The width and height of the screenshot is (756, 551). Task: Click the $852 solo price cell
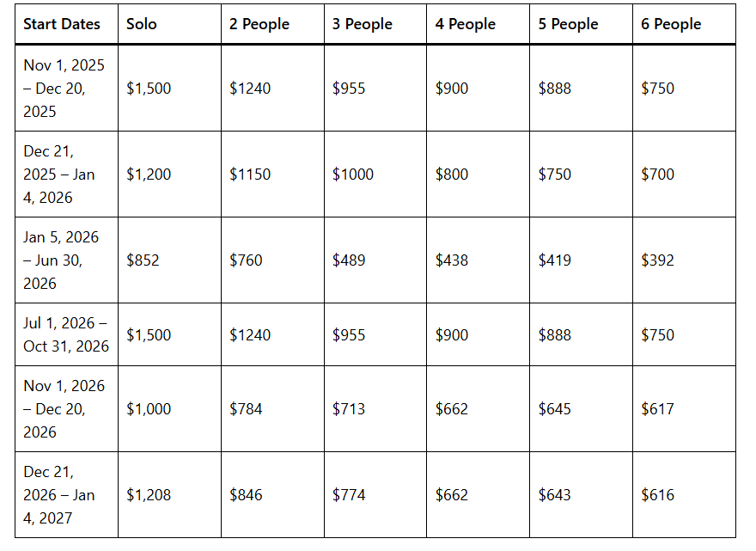[x=143, y=260]
